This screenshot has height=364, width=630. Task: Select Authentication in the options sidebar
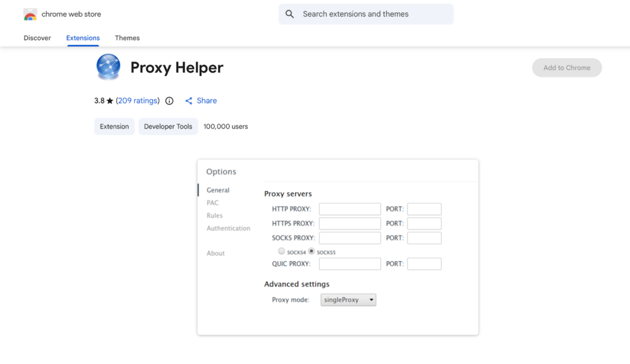click(x=228, y=228)
